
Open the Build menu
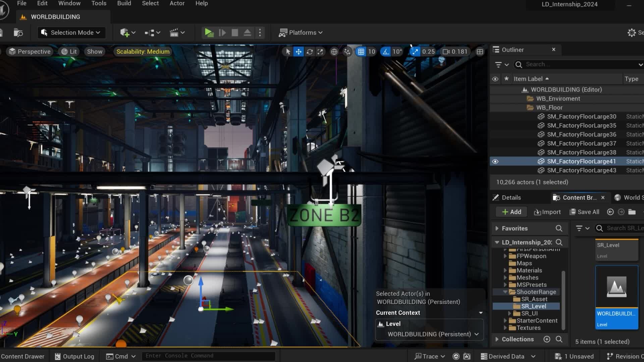pos(124,3)
